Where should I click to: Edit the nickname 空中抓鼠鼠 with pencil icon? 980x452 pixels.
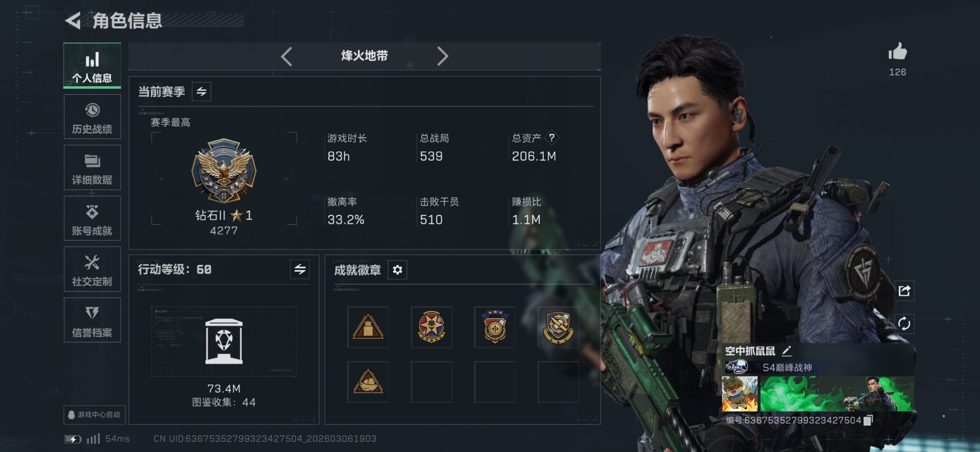(x=787, y=350)
